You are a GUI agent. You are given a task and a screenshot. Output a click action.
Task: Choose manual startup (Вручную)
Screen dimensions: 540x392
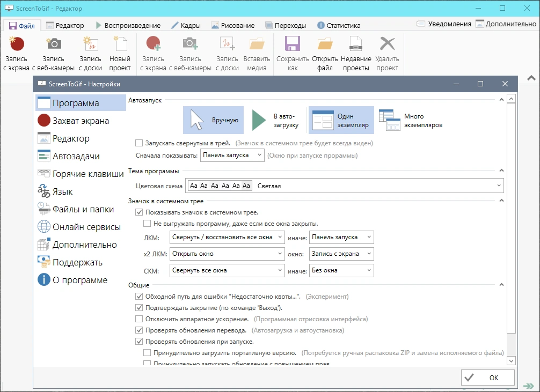pyautogui.click(x=213, y=120)
